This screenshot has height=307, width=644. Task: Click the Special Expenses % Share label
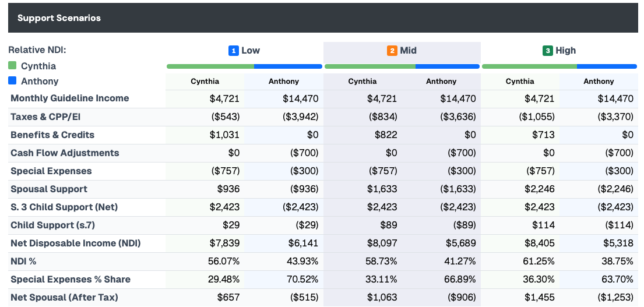[x=71, y=280]
